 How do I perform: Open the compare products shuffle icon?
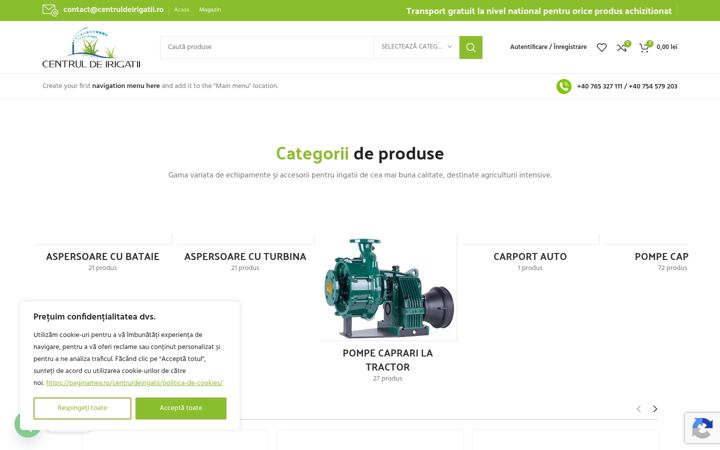pos(622,47)
